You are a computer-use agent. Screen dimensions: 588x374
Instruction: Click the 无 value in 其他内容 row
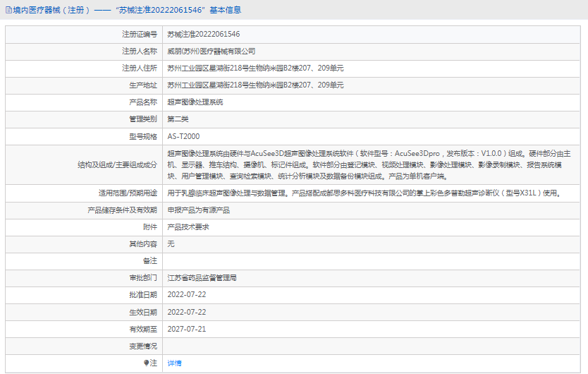(171, 244)
